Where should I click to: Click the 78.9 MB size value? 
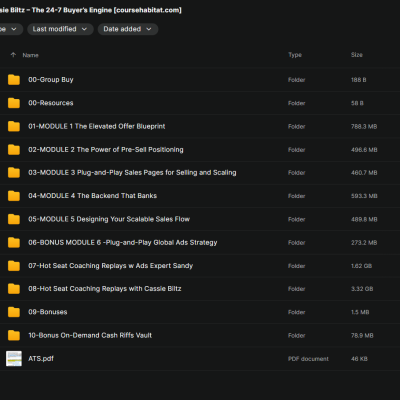362,336
